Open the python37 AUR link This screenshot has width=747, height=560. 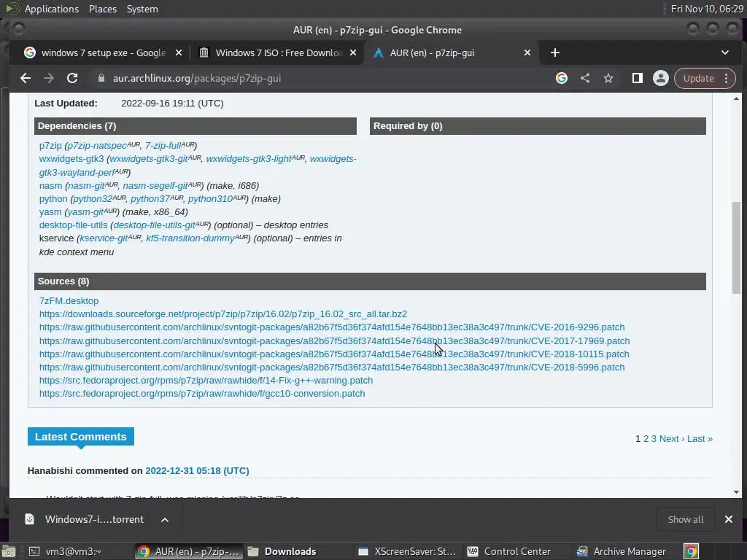(150, 198)
